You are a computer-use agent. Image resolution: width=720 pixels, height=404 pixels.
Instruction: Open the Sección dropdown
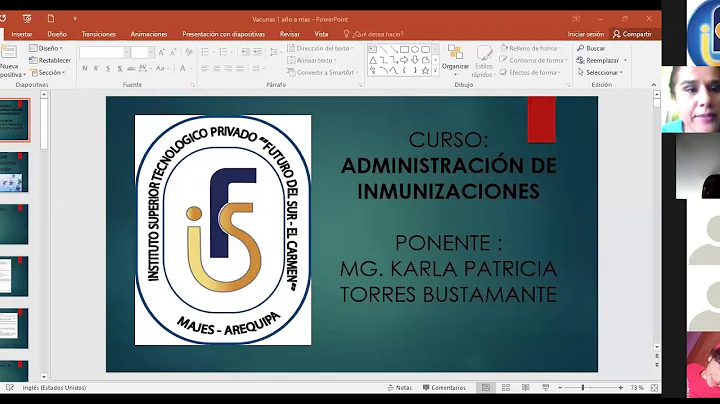coord(48,73)
